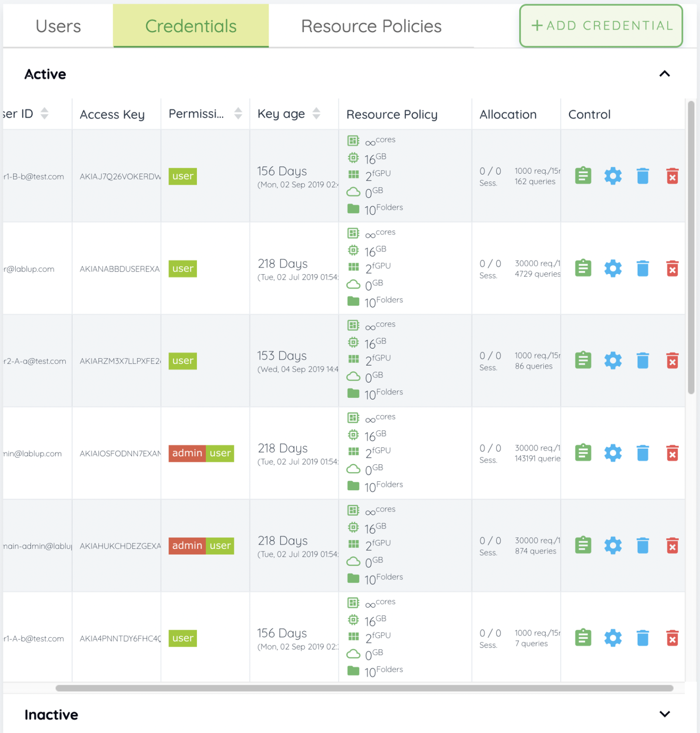
Task: Open info clipboard icon for AKIAIOSFODNN7EXAM key
Action: (x=583, y=453)
